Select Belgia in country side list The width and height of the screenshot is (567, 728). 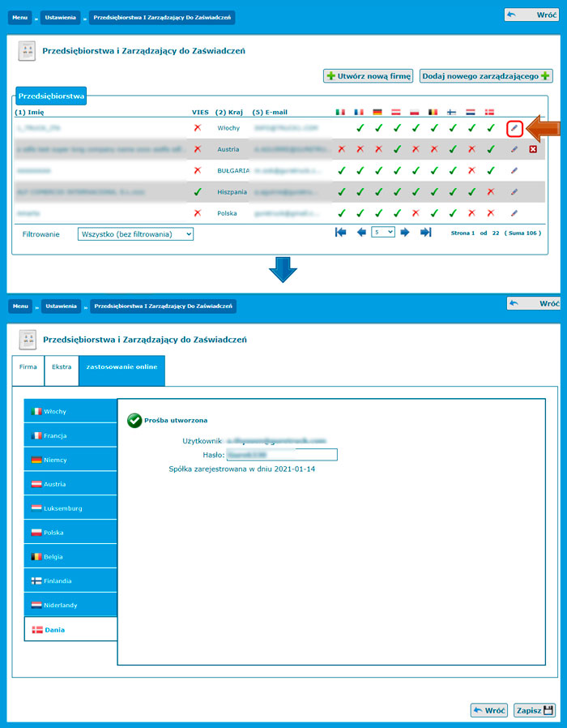click(x=70, y=556)
